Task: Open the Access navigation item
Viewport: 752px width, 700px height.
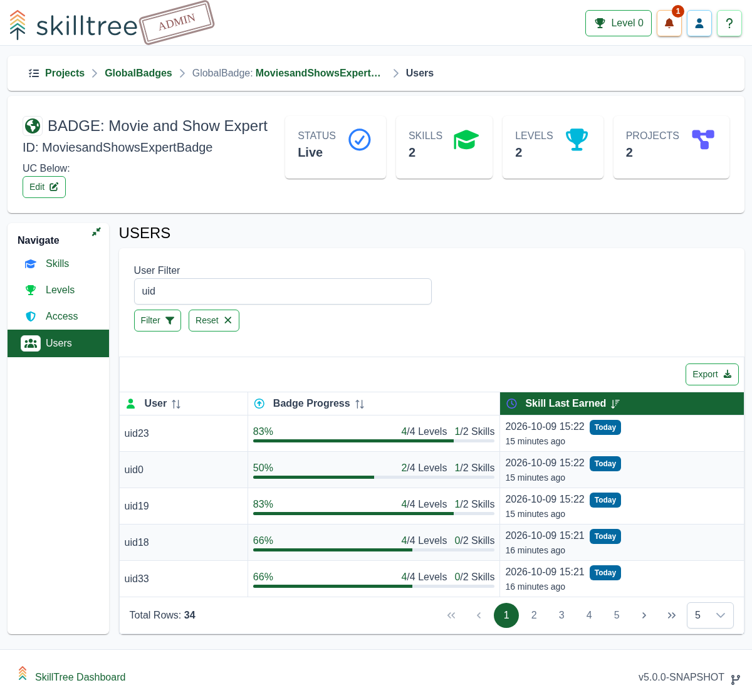Action: pyautogui.click(x=58, y=316)
